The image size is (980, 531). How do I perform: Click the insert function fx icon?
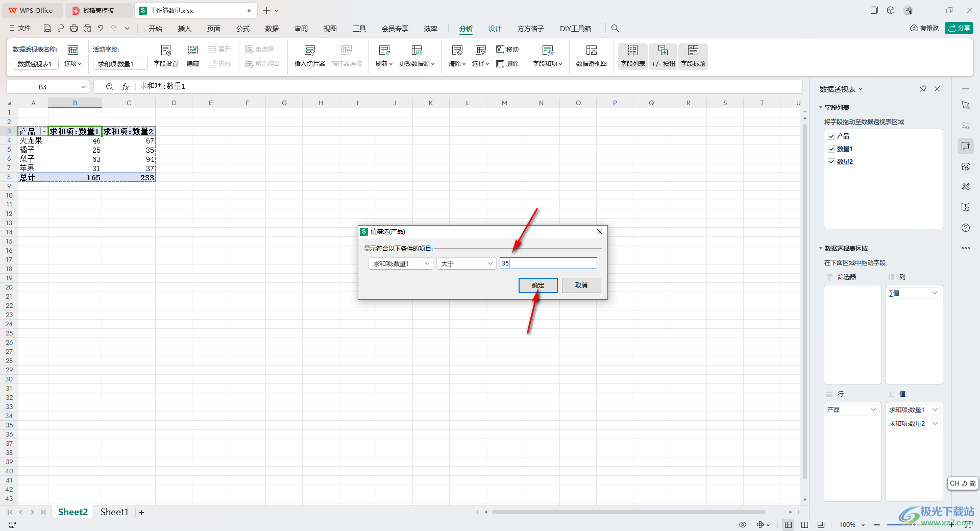pos(125,87)
